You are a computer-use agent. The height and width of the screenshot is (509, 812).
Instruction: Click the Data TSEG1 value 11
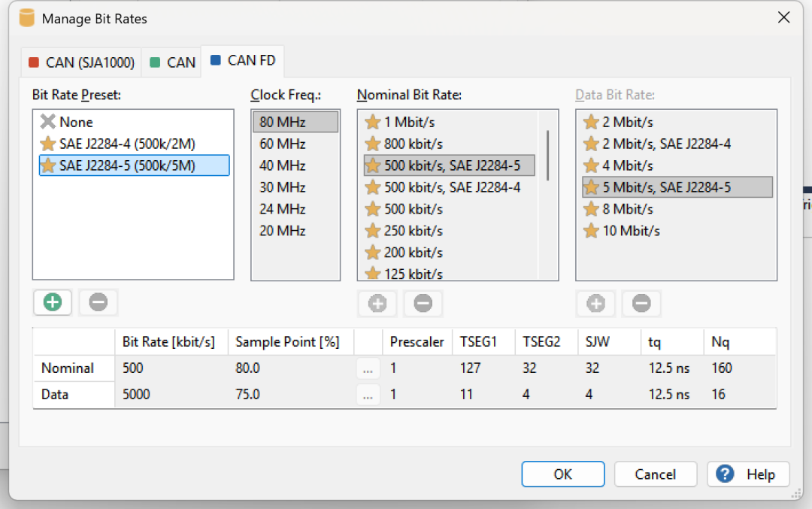483,395
